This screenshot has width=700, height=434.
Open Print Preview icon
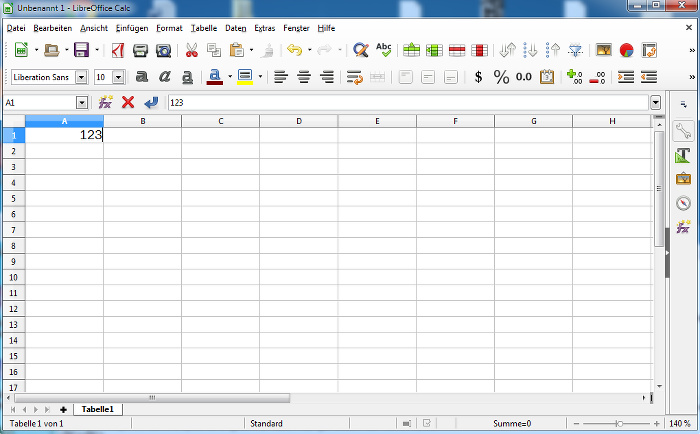coord(163,50)
